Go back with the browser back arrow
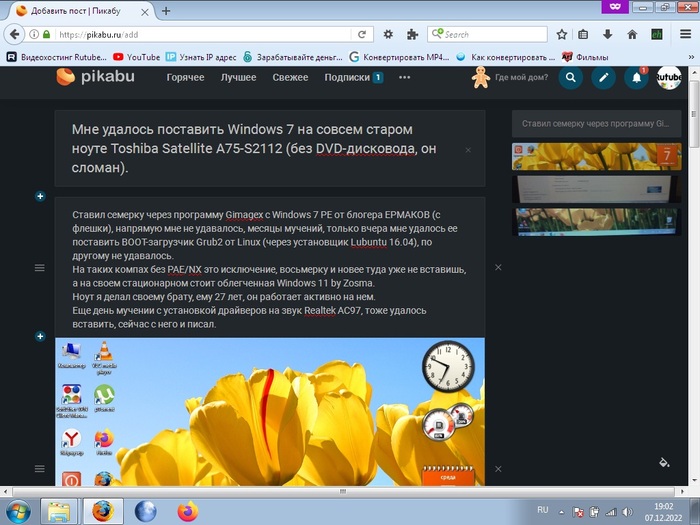 14,34
